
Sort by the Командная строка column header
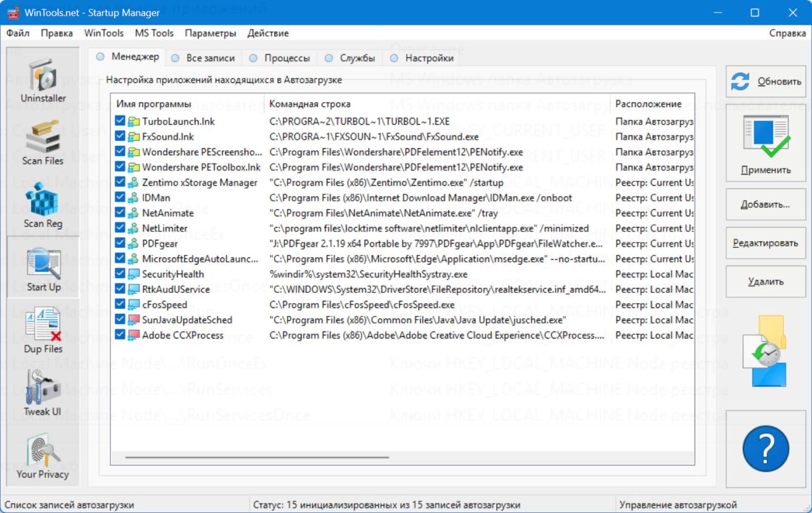[438, 104]
